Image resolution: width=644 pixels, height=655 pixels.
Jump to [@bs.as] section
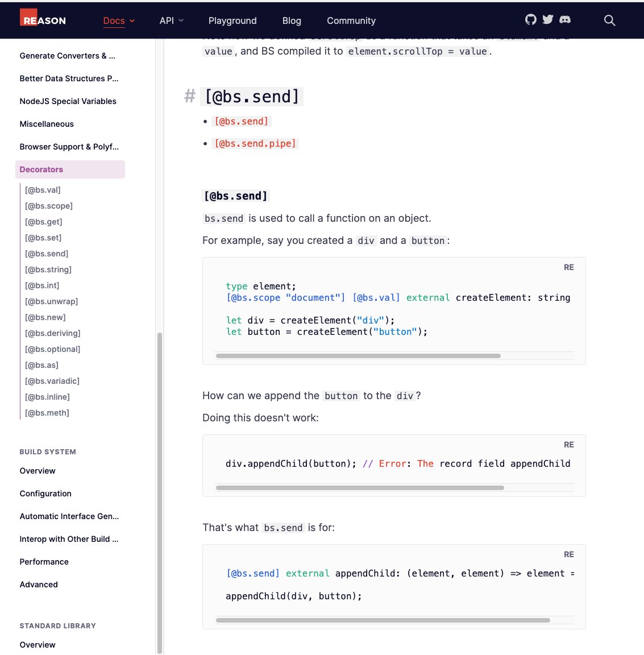[41, 364]
